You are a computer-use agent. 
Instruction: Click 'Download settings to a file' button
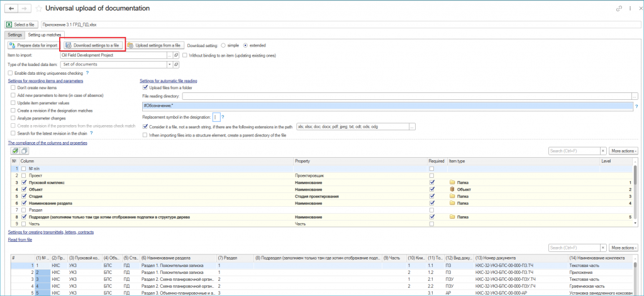(x=92, y=45)
